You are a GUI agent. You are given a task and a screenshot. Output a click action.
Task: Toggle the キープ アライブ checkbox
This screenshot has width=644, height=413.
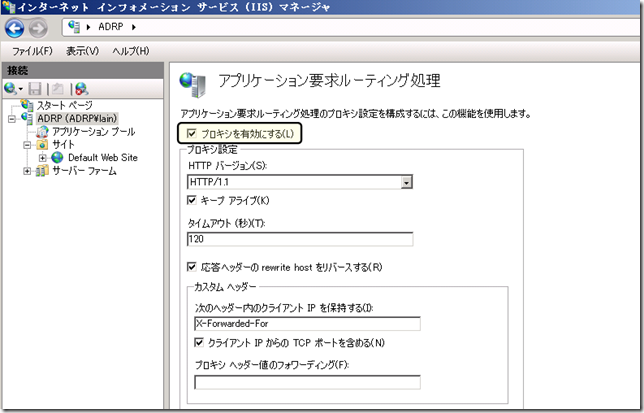tap(191, 200)
